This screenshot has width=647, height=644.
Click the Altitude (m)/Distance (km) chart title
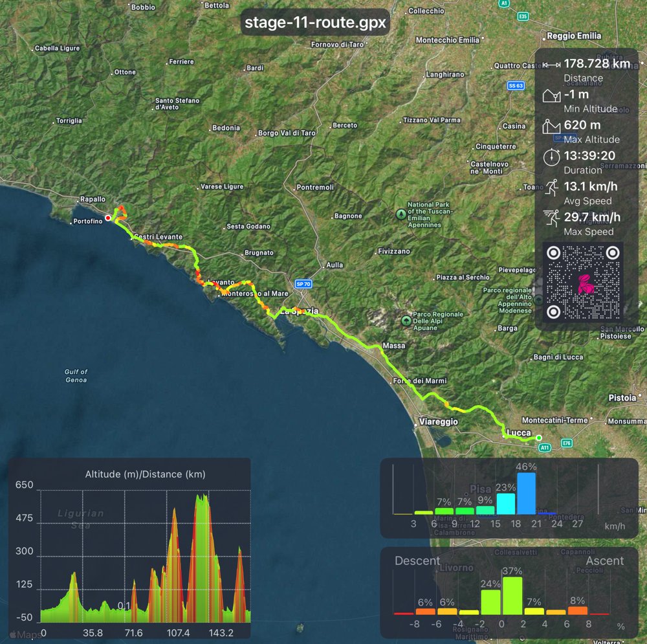click(x=145, y=474)
